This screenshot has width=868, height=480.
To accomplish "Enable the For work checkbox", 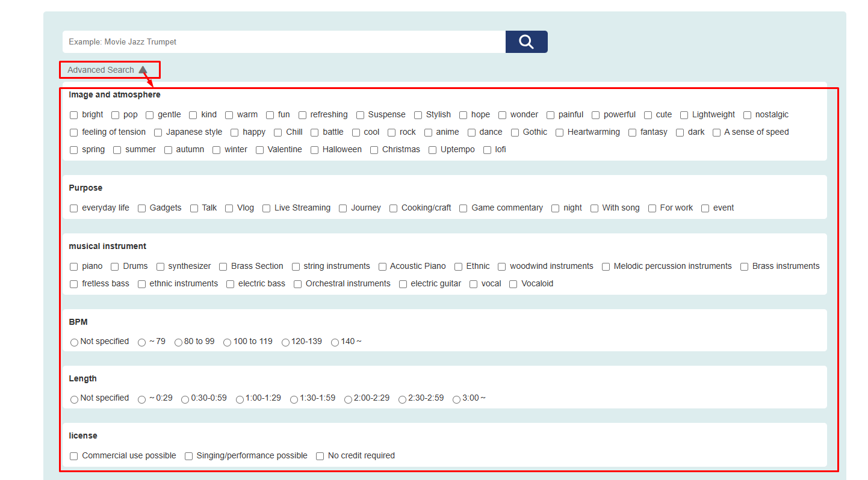I will coord(653,208).
